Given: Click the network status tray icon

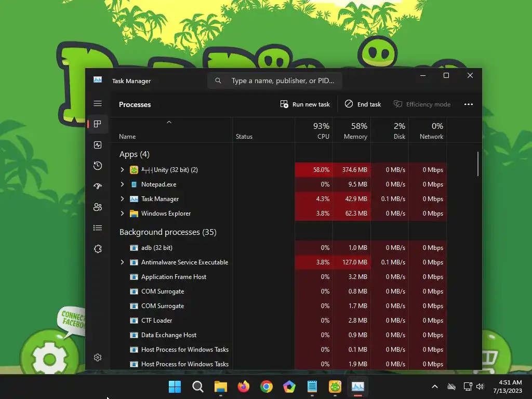Looking at the screenshot, I should tap(468, 387).
